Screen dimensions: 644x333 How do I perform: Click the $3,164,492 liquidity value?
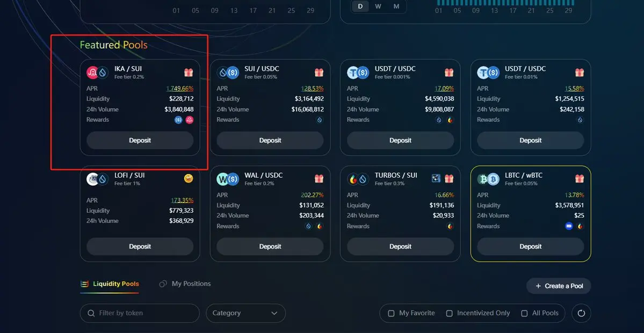click(x=309, y=99)
